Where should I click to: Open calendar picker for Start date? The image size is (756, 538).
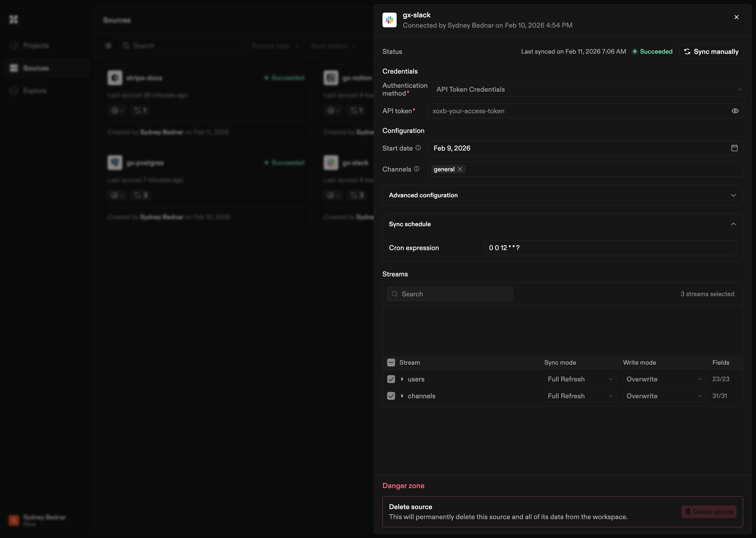coord(734,148)
